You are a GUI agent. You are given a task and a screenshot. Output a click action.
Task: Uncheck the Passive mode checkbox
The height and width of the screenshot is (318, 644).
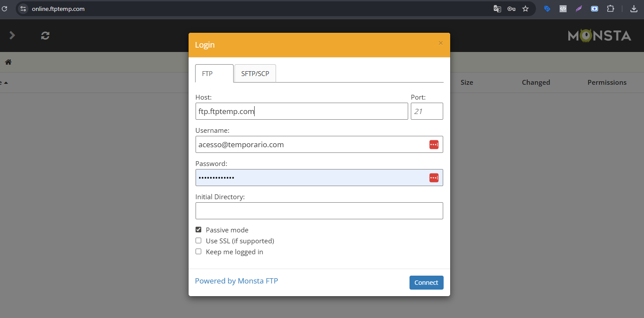(x=199, y=230)
